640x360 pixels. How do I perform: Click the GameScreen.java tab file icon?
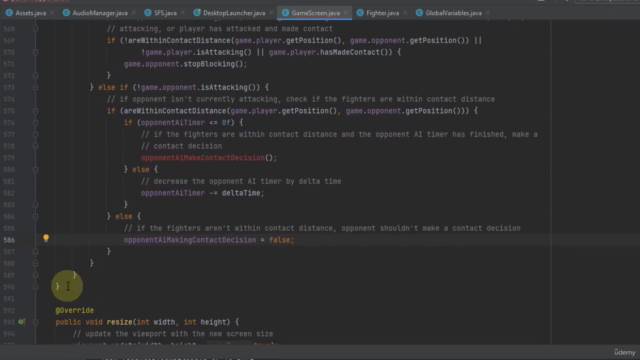coord(285,13)
